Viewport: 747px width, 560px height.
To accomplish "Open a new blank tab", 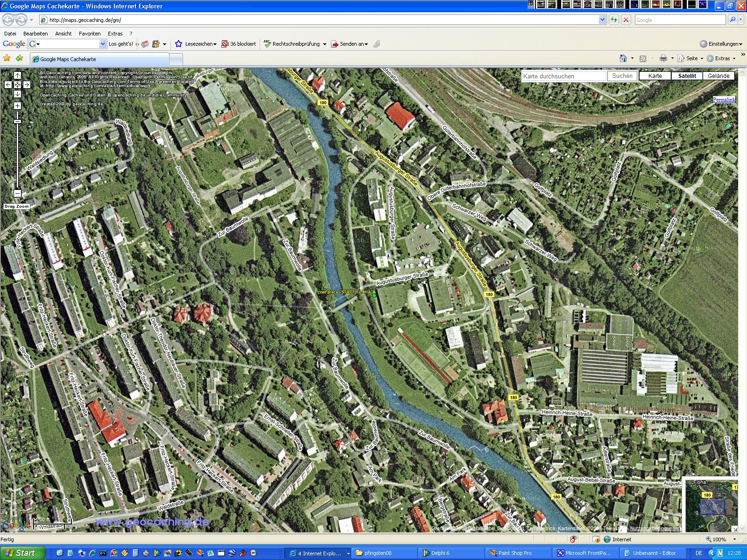I will (x=176, y=59).
